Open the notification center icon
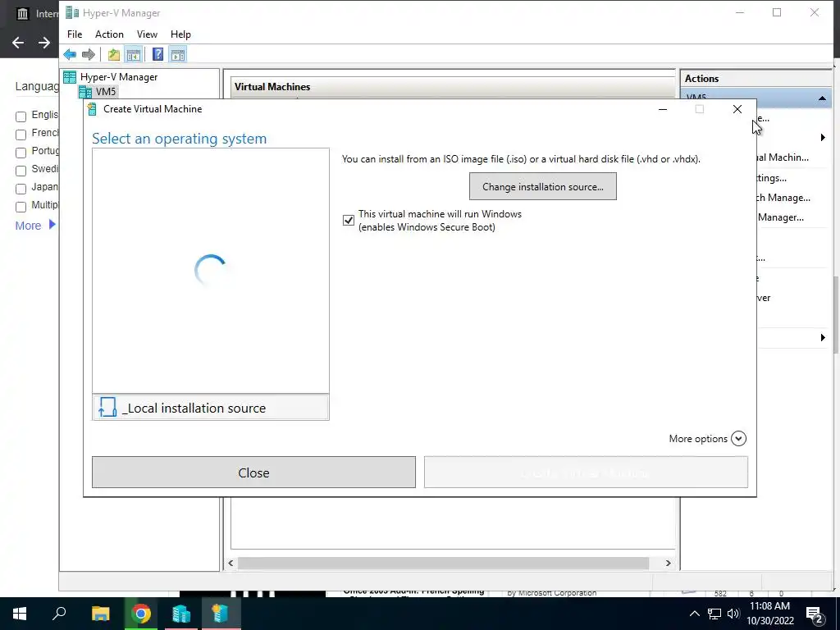Screen dimensions: 840x630 tap(814, 614)
